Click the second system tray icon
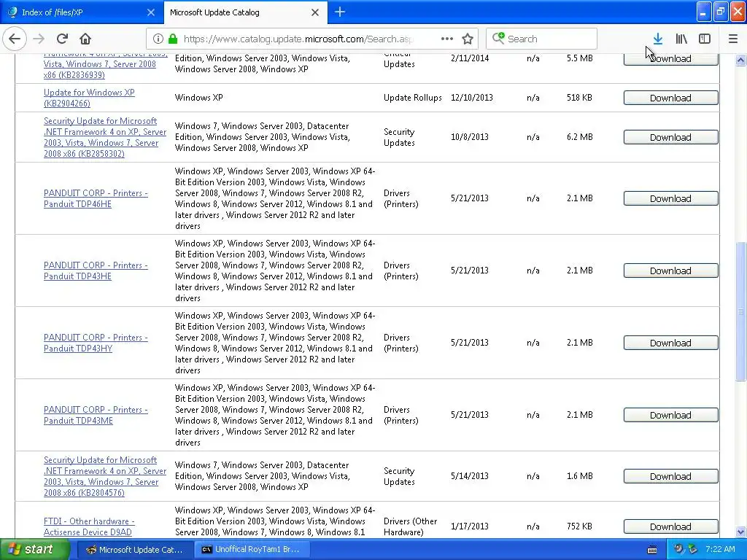This screenshot has height=560, width=747. [x=692, y=550]
